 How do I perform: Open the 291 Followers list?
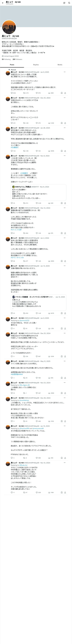17,59
